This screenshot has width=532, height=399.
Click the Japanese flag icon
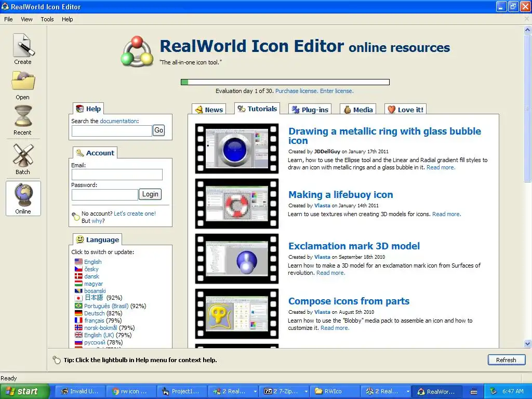coord(78,298)
